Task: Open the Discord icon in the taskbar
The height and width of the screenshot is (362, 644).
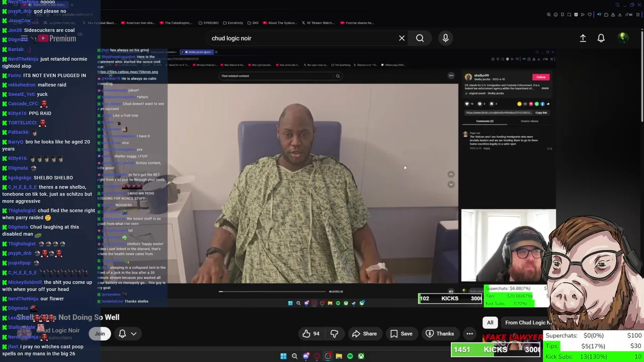Action: click(x=305, y=356)
